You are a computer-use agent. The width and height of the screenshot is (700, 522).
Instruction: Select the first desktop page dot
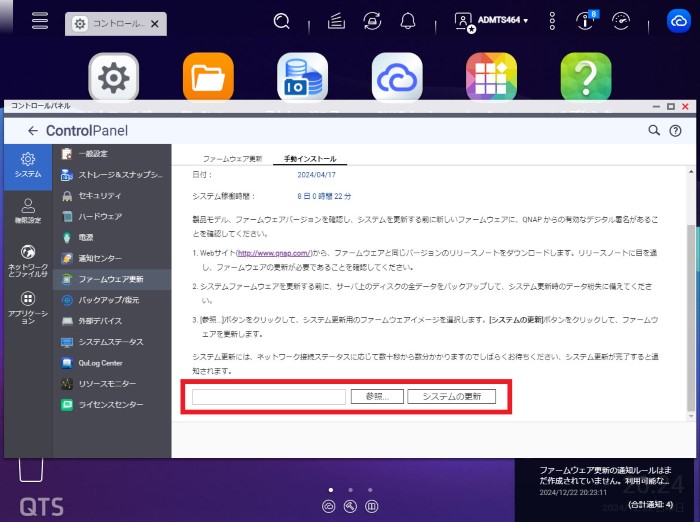tap(331, 490)
